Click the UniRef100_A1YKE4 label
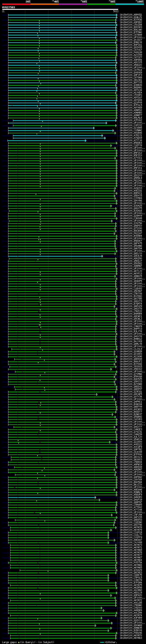The image size is (146, 644). click(x=131, y=93)
